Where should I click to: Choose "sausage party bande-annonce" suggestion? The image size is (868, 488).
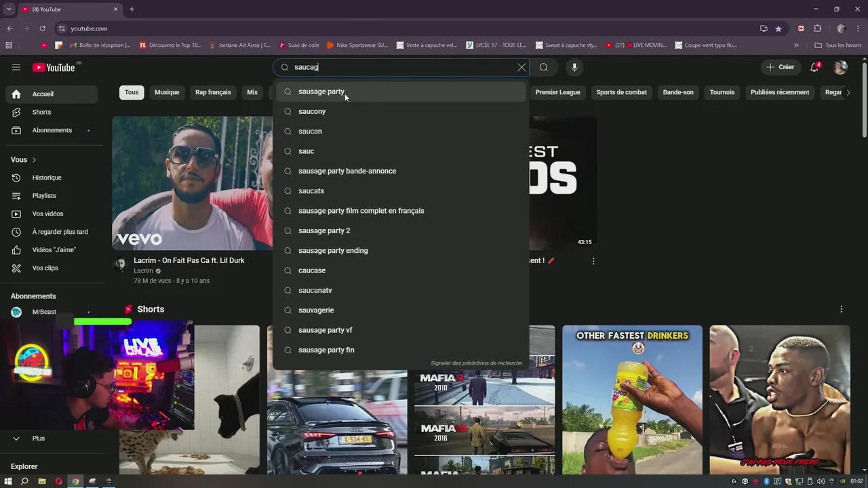tap(401, 171)
